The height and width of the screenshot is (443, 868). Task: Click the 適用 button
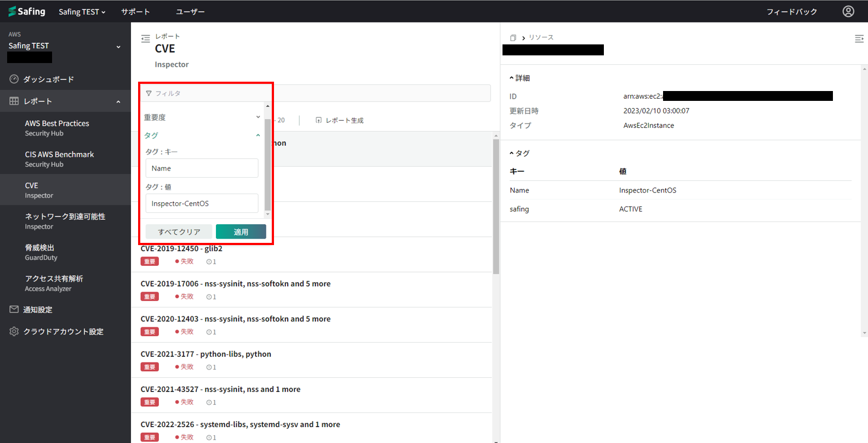click(241, 232)
